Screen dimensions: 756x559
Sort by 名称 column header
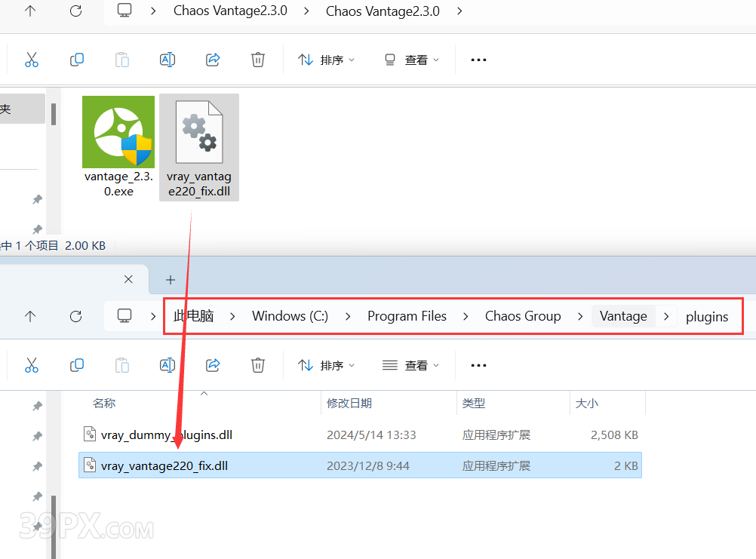pyautogui.click(x=104, y=403)
